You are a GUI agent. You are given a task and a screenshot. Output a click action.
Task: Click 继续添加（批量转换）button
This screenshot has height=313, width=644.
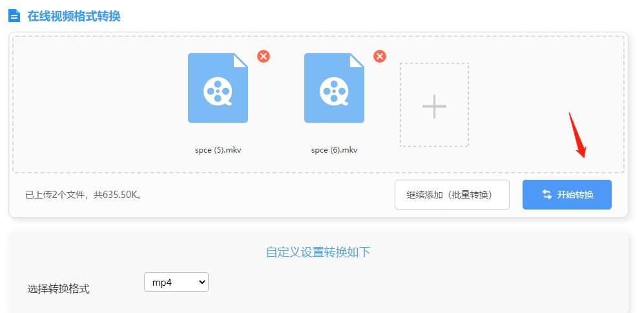452,195
